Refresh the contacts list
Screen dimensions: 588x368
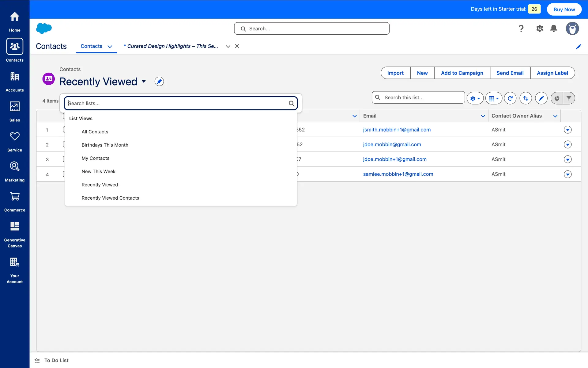(x=510, y=98)
